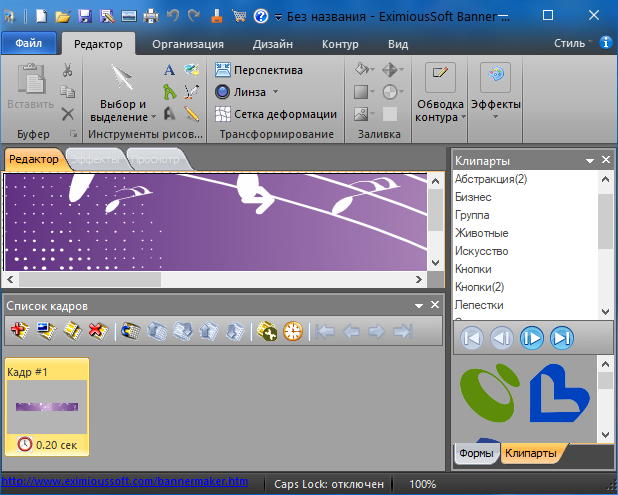The height and width of the screenshot is (495, 618).
Task: Select the Кадр #1 frame thumbnail
Action: pyautogui.click(x=47, y=407)
